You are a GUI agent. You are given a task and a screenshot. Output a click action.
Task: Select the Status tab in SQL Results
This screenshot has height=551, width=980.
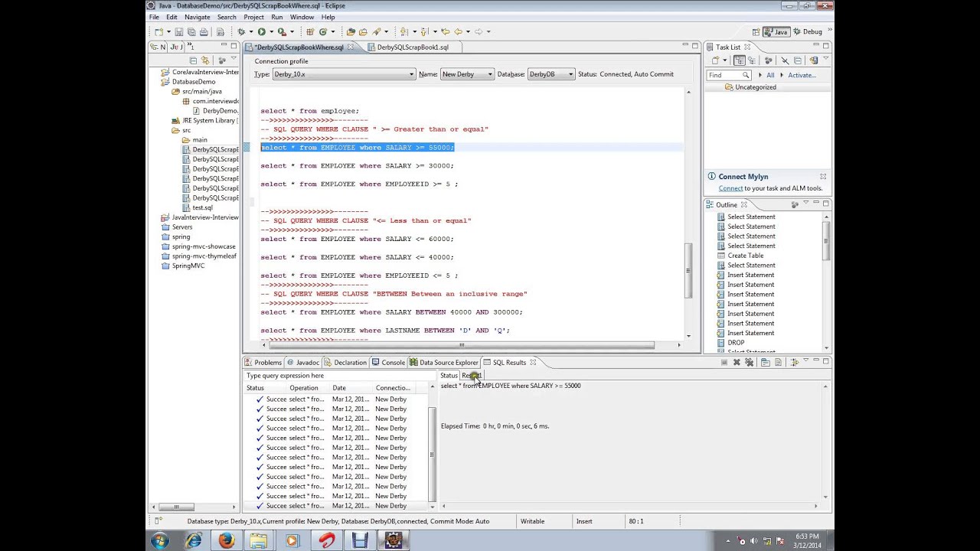tap(449, 376)
